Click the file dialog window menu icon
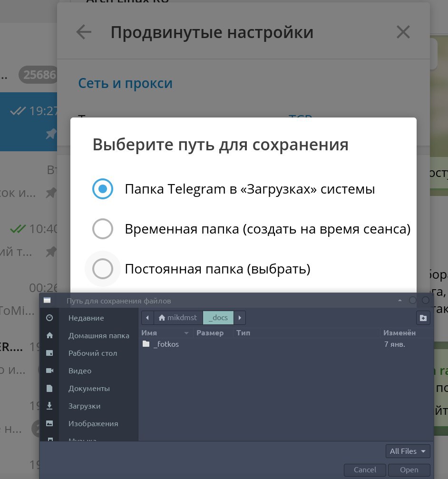 pyautogui.click(x=47, y=300)
